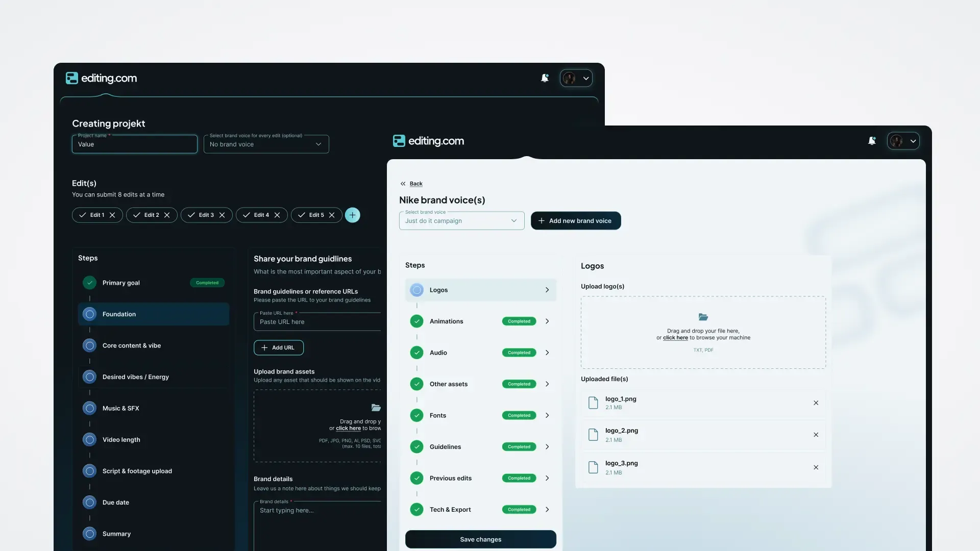Expand the Animations step chevron
The height and width of the screenshot is (551, 980).
tap(547, 321)
